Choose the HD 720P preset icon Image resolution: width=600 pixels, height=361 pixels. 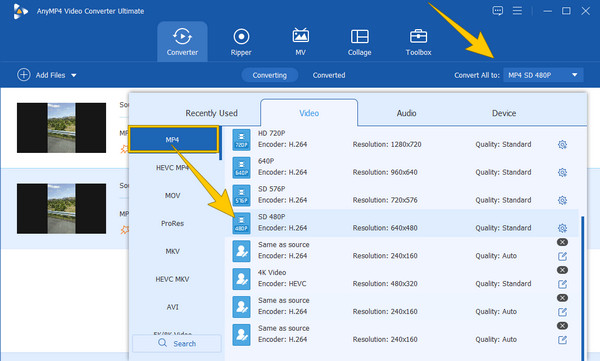[241, 140]
